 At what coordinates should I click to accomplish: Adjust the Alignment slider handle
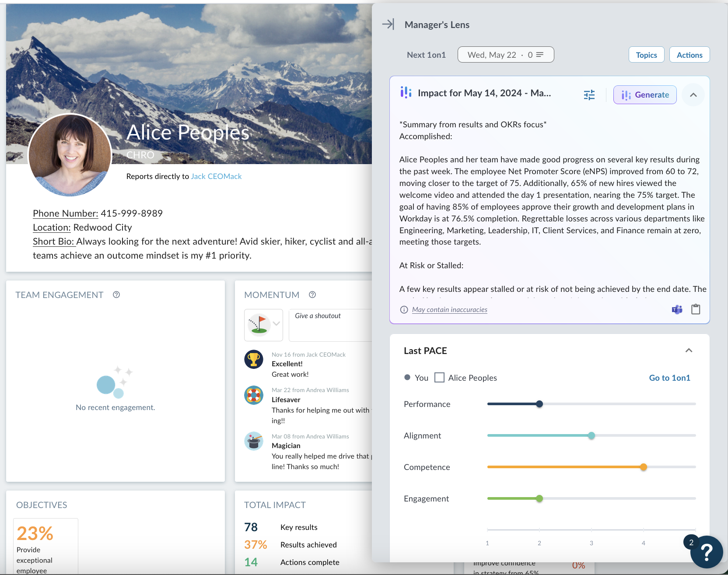(591, 435)
